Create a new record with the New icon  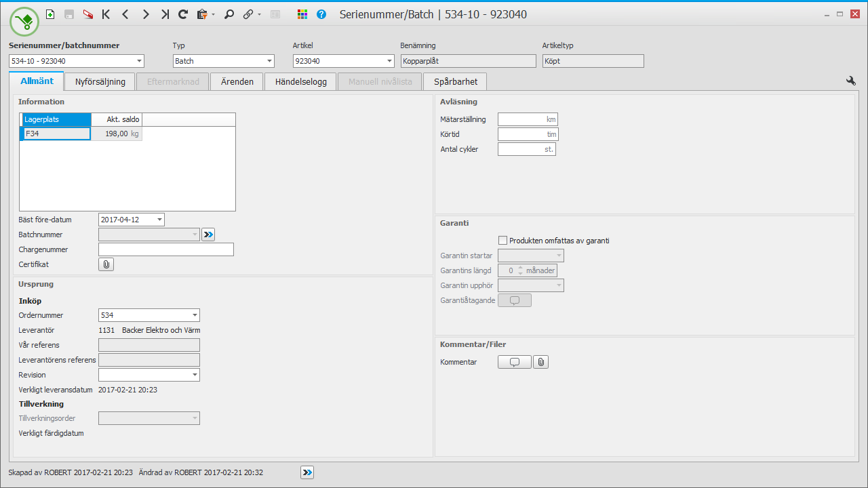click(x=50, y=14)
